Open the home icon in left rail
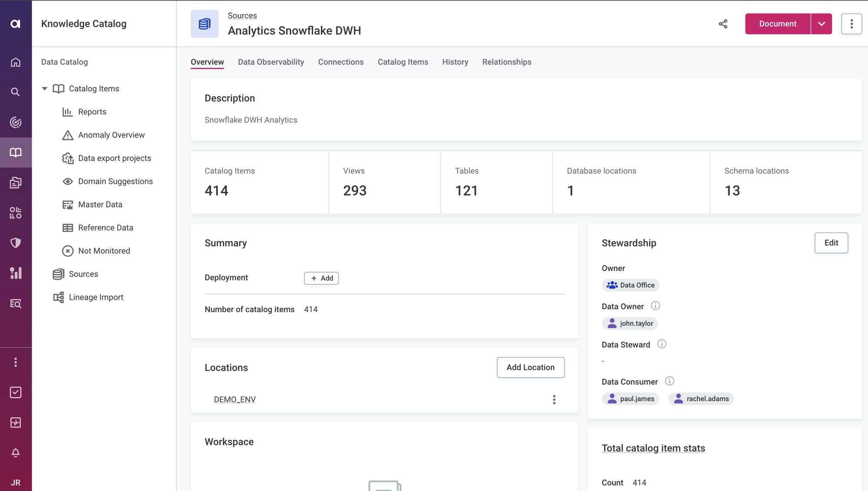This screenshot has height=491, width=868. click(x=16, y=62)
